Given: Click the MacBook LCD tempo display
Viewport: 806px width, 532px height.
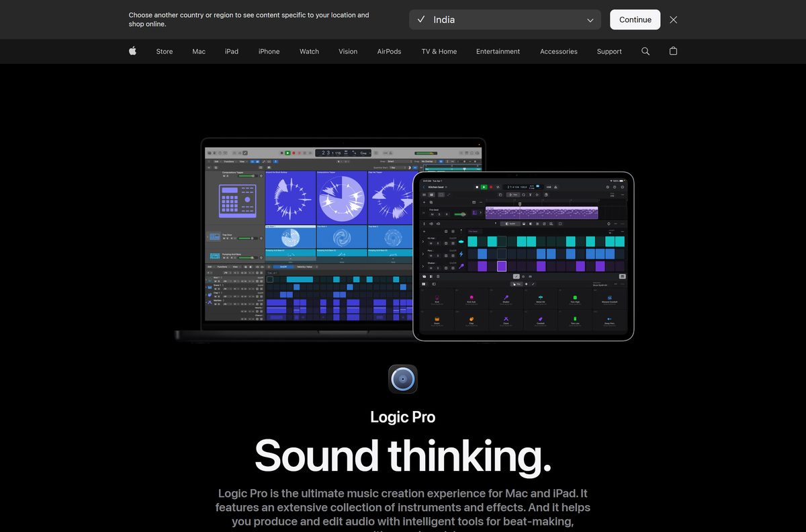Looking at the screenshot, I should [343, 153].
